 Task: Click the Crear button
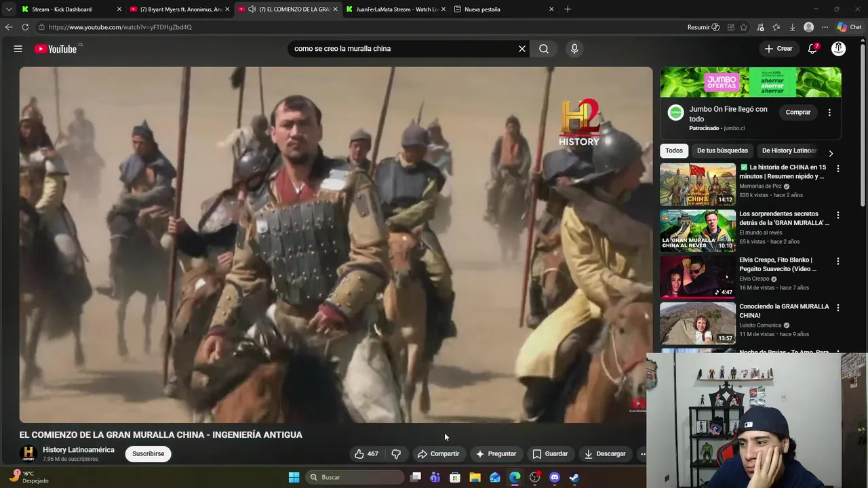pos(778,49)
